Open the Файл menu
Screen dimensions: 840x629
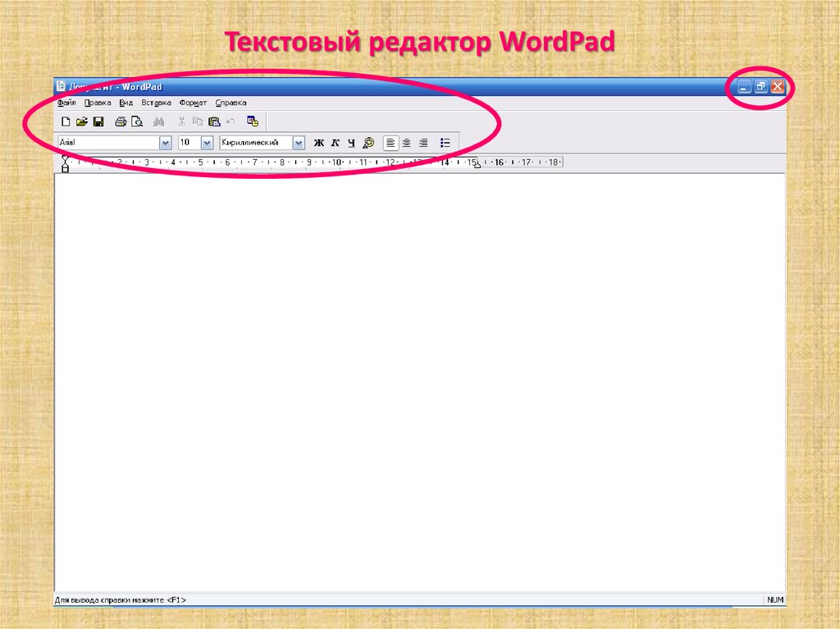(x=66, y=103)
